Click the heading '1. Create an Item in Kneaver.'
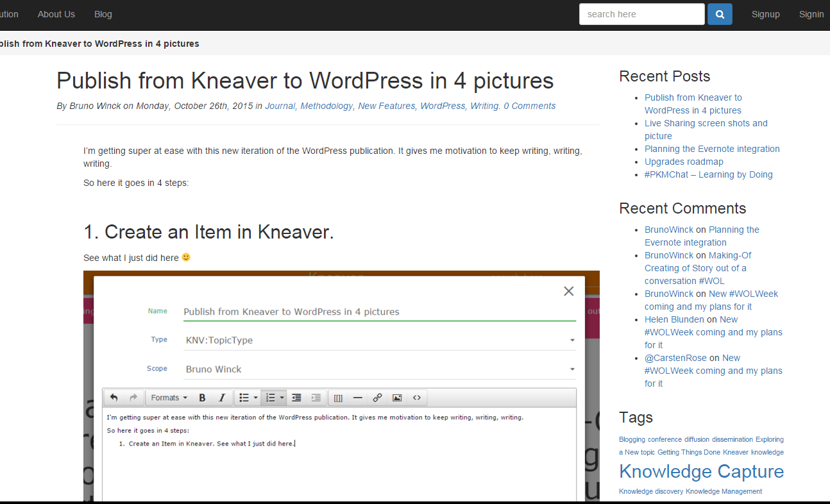Screen dimensions: 830x504 coord(208,232)
